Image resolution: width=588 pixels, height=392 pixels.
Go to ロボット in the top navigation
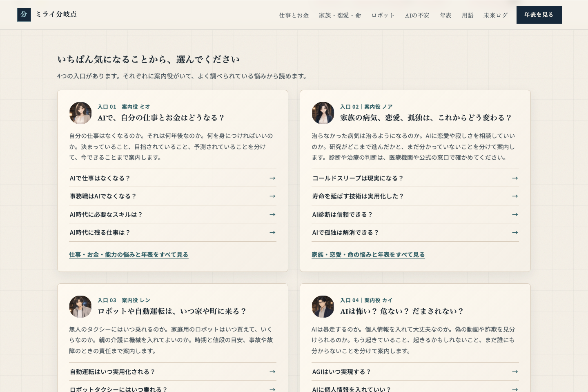click(383, 15)
